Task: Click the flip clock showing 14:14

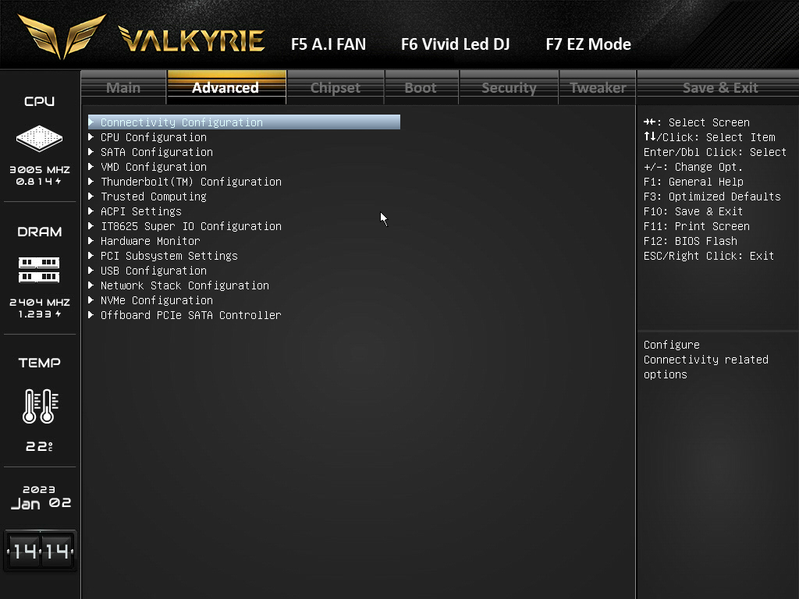Action: tap(40, 551)
